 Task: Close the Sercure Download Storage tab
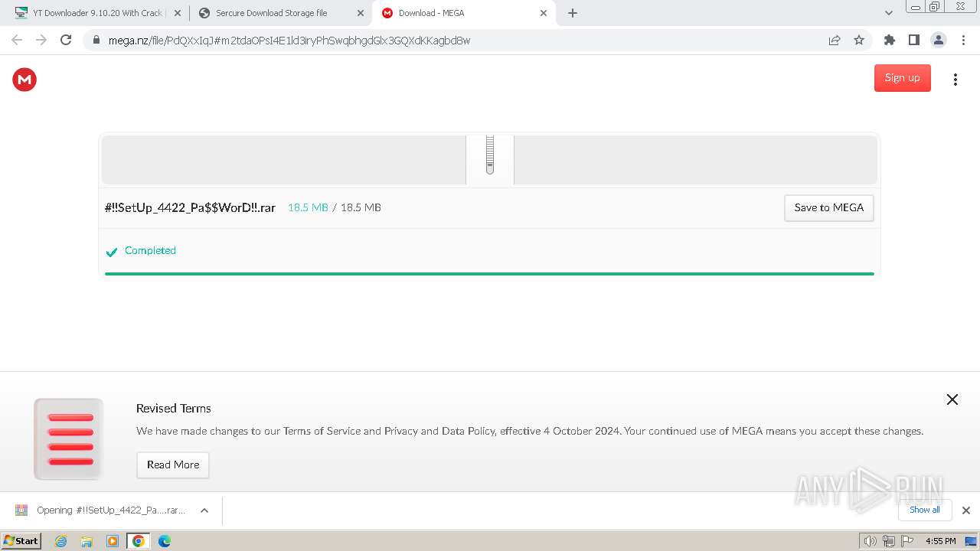tap(361, 13)
